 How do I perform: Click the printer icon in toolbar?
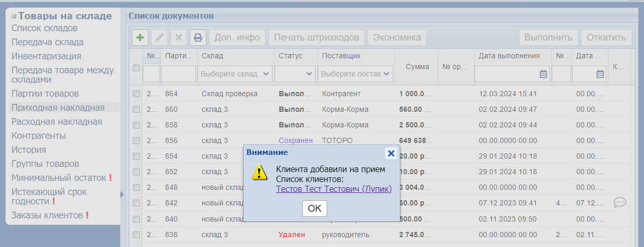click(x=198, y=37)
